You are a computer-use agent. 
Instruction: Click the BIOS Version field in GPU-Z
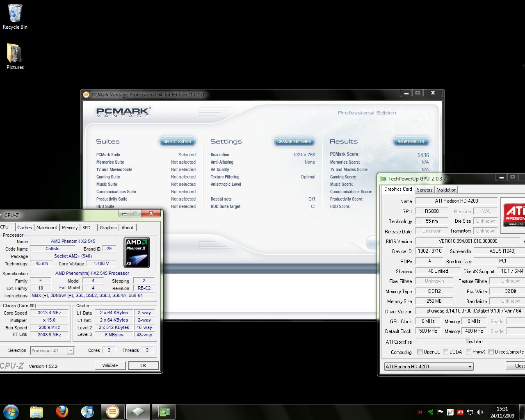pos(468,241)
